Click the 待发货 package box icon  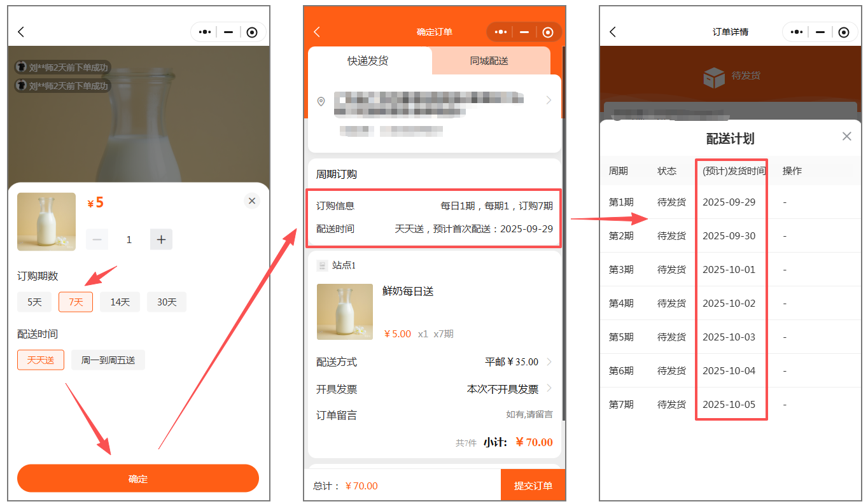(x=714, y=78)
